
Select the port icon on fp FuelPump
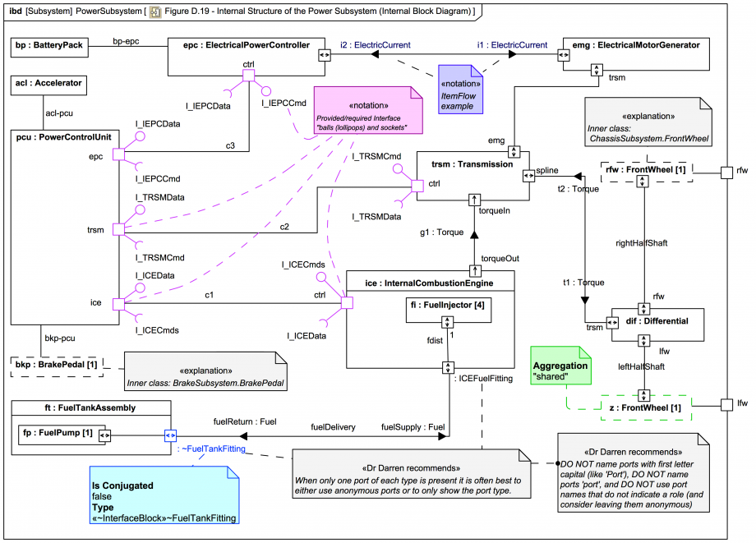105,435
